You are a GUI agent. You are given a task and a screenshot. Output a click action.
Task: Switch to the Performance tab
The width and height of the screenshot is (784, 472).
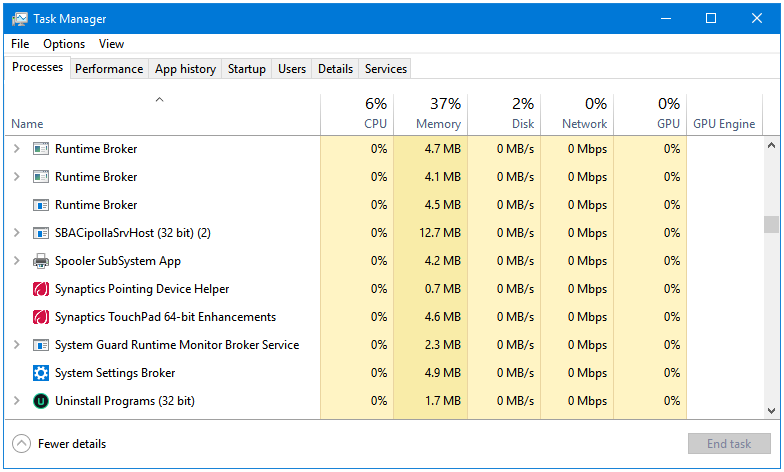pyautogui.click(x=109, y=69)
